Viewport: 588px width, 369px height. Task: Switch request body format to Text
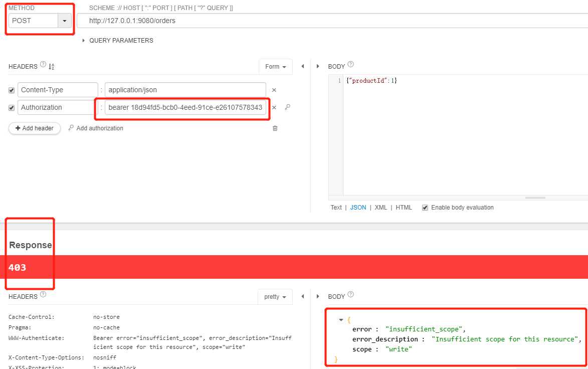(336, 208)
